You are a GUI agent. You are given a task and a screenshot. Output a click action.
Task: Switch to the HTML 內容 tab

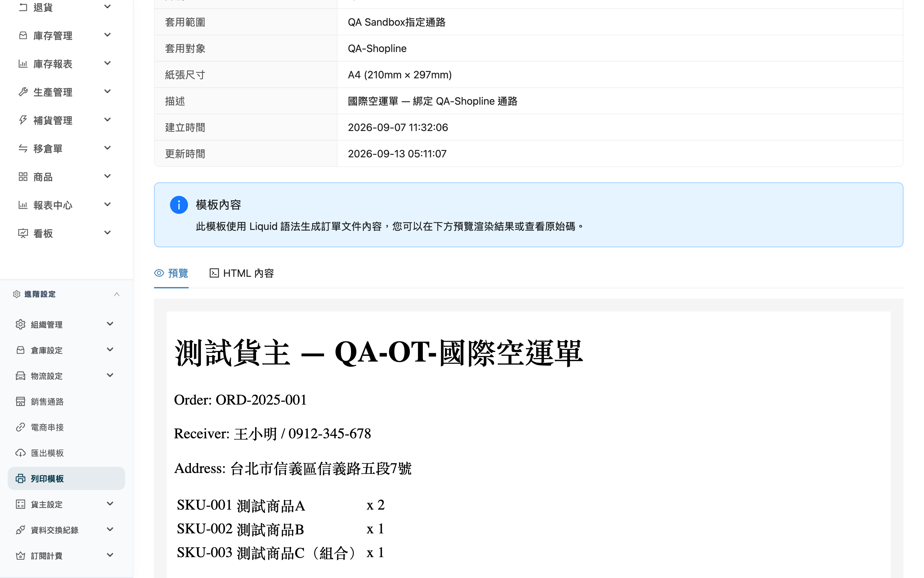pyautogui.click(x=242, y=273)
